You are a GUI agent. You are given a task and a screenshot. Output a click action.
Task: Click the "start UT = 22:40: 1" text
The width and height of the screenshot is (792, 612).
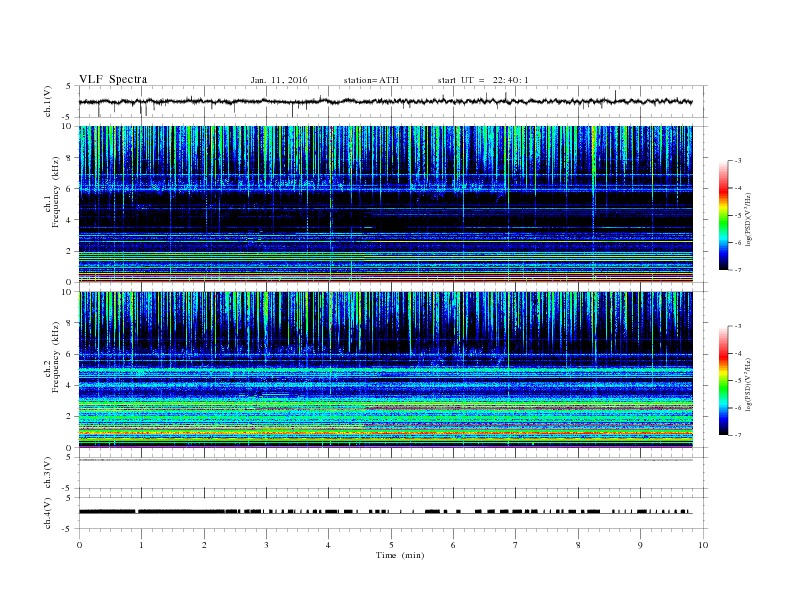(483, 80)
